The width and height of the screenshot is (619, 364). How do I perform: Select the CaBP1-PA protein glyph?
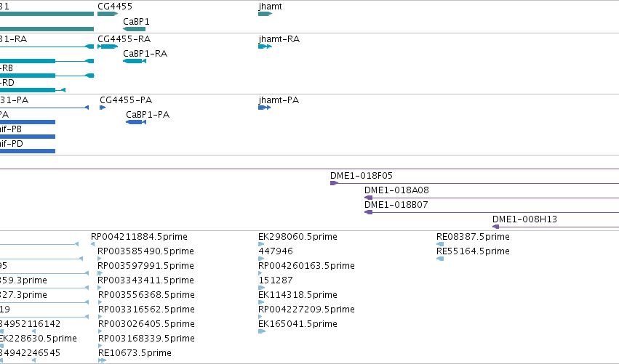point(136,122)
